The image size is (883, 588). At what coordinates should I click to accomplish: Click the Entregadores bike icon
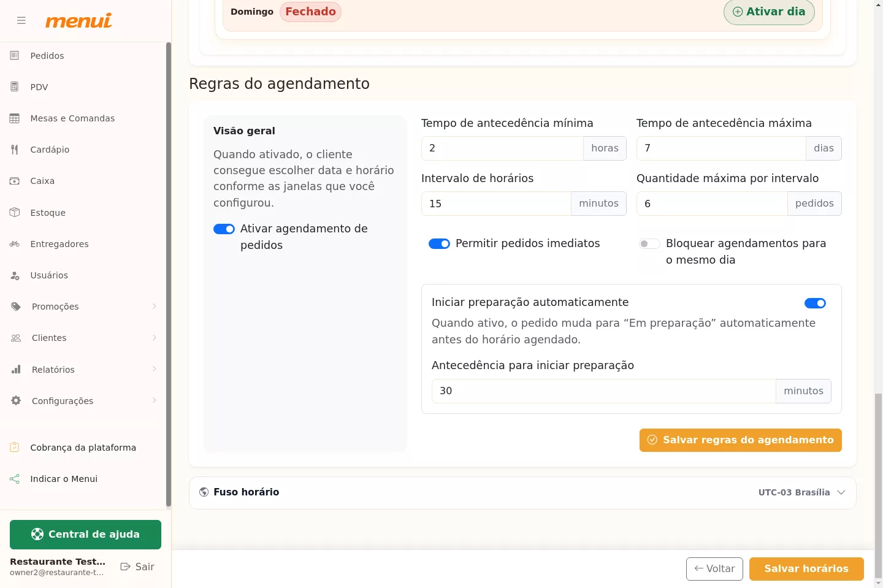[x=15, y=244]
